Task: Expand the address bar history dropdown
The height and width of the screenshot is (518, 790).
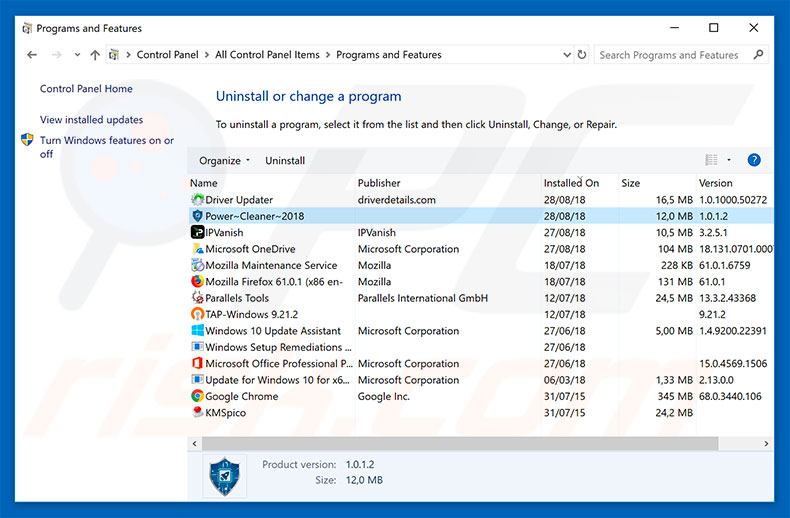Action: point(567,54)
